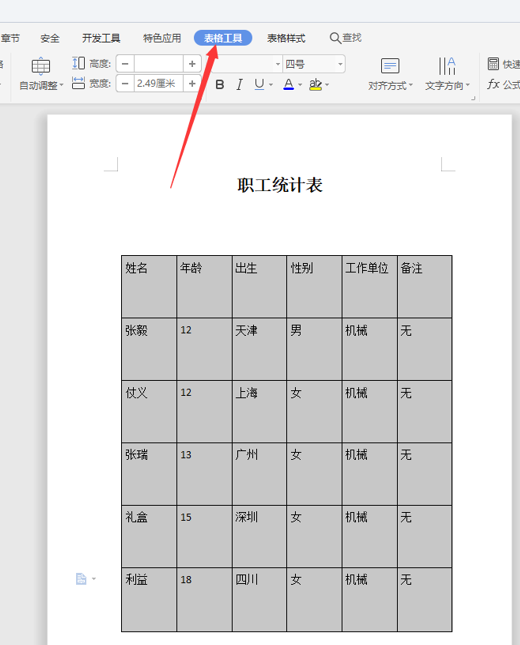Toggle Italic text formatting
The width and height of the screenshot is (520, 645).
pos(239,84)
